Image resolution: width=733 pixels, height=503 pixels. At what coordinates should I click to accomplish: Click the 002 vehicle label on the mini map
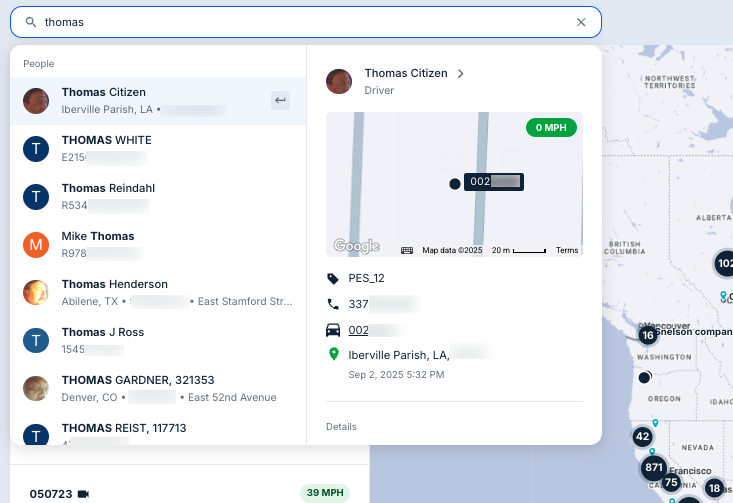coord(494,182)
